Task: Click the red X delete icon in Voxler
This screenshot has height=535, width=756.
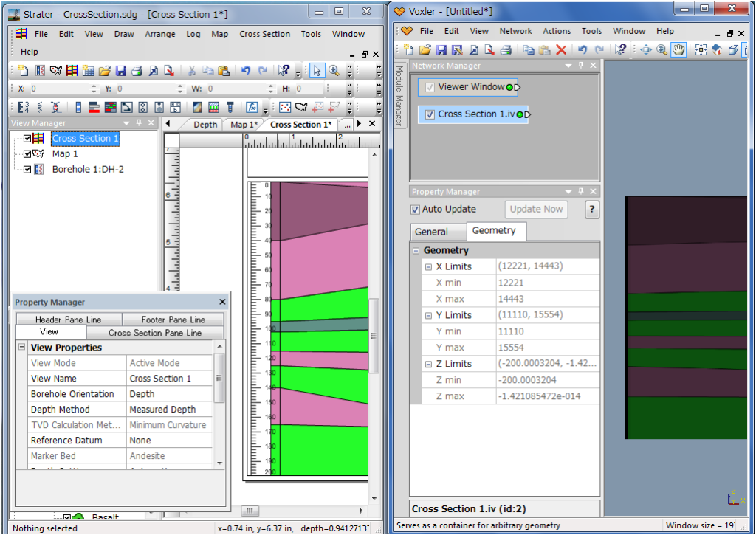Action: tap(561, 50)
